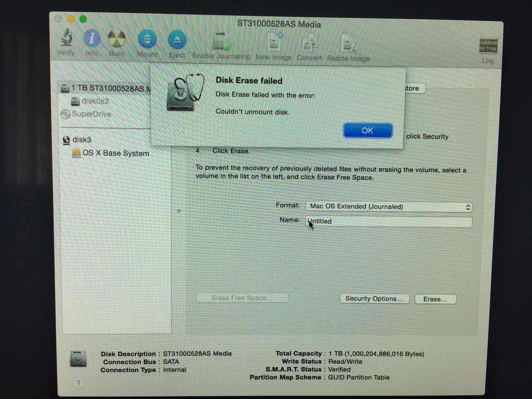Open the Log viewer icon
Image resolution: width=532 pixels, height=399 pixels.
tap(488, 46)
